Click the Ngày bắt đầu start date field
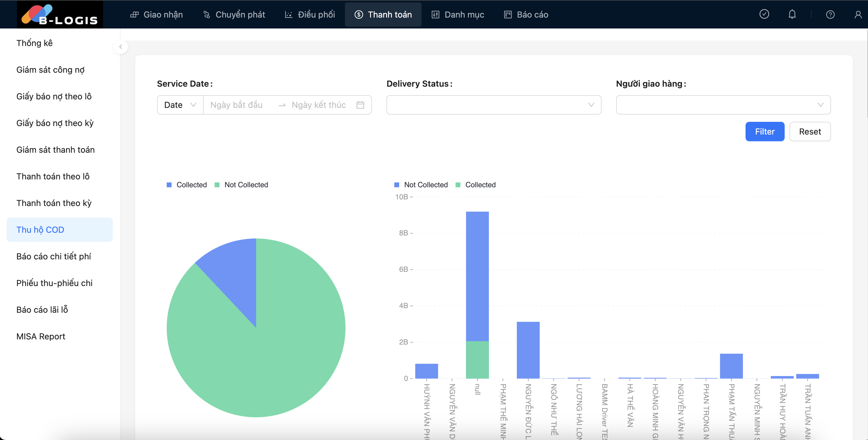The width and height of the screenshot is (868, 440). 240,105
